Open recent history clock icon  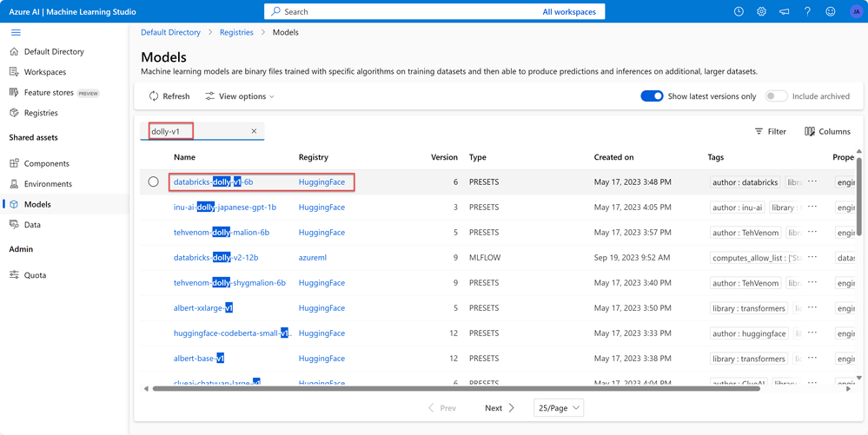(739, 11)
